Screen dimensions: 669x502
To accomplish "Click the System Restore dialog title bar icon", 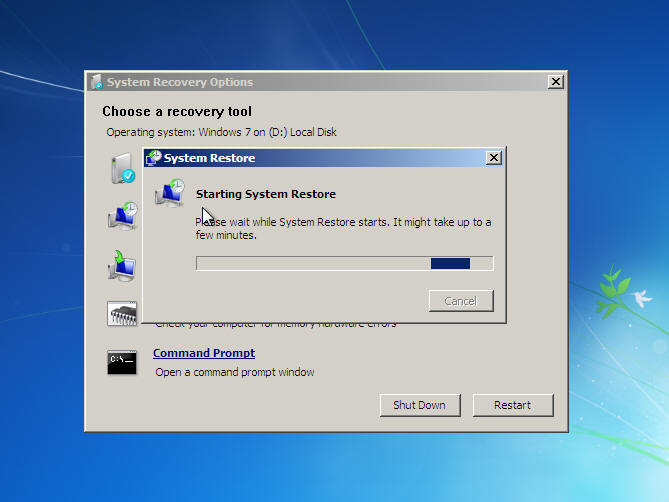I will (x=154, y=158).
